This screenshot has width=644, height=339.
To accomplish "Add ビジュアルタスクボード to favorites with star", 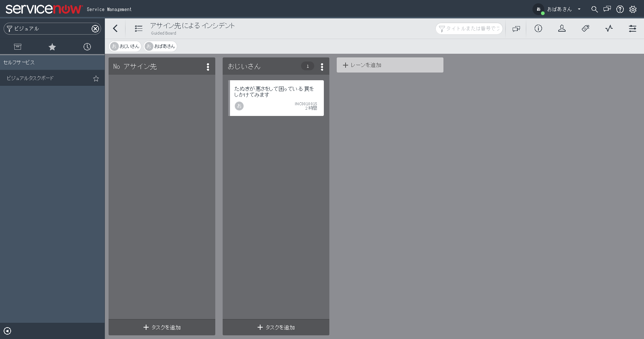I will tap(96, 78).
